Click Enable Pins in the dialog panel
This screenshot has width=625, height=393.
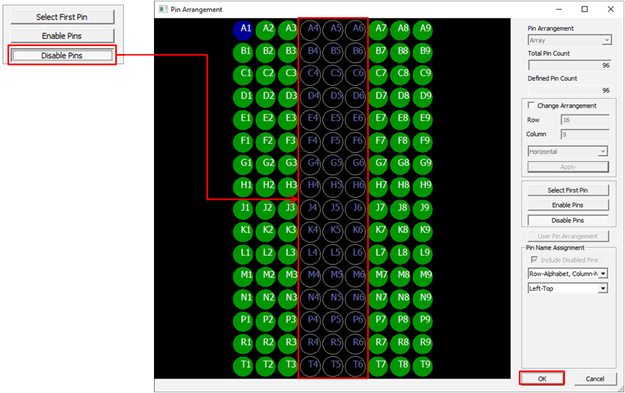(x=568, y=205)
